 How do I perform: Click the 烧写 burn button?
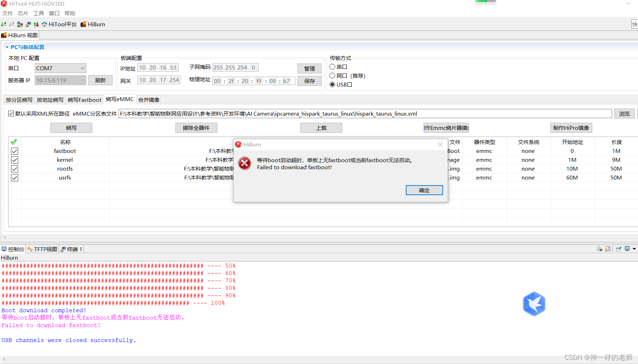click(71, 128)
